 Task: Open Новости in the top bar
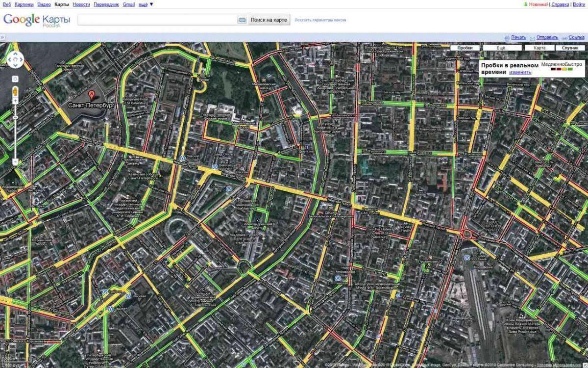coord(81,4)
